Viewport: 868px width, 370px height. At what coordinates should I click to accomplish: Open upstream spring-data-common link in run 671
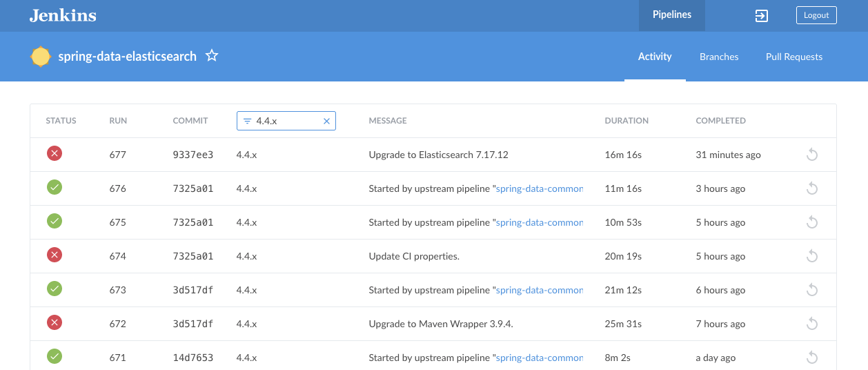pos(540,358)
